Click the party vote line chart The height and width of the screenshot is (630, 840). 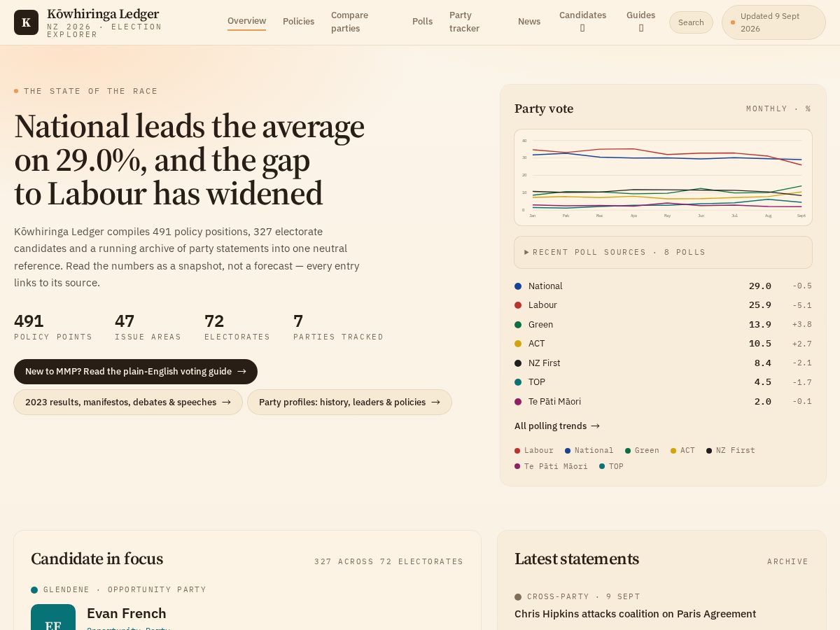point(663,178)
